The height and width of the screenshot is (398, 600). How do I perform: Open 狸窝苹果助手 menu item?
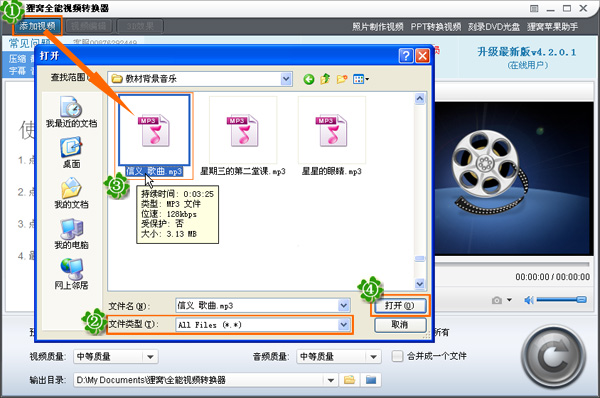[x=553, y=27]
